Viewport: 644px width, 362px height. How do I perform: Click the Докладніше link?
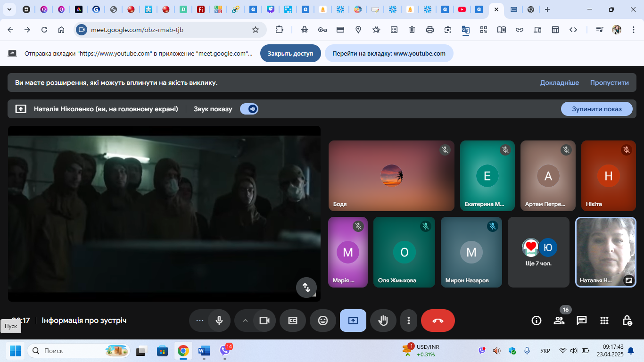coord(560,82)
